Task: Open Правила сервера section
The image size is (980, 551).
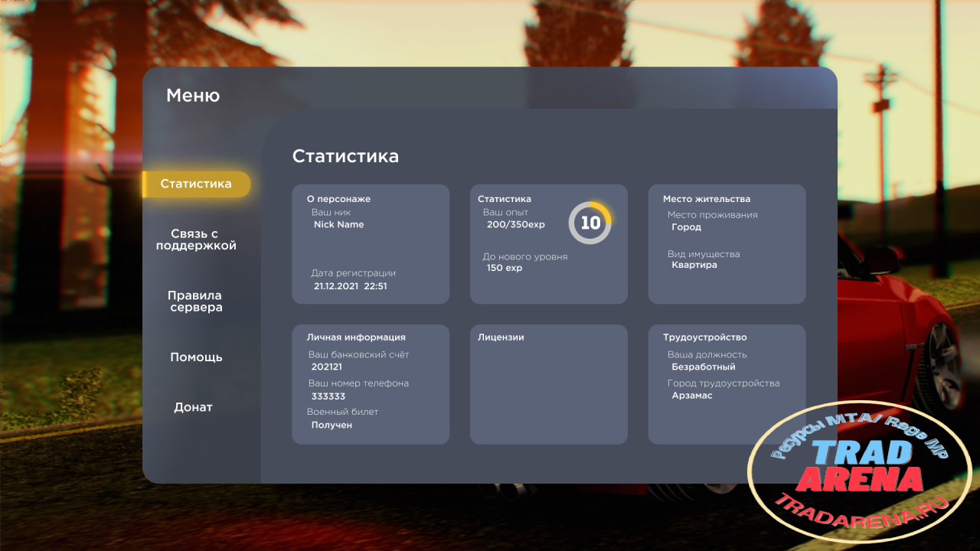Action: coord(195,302)
